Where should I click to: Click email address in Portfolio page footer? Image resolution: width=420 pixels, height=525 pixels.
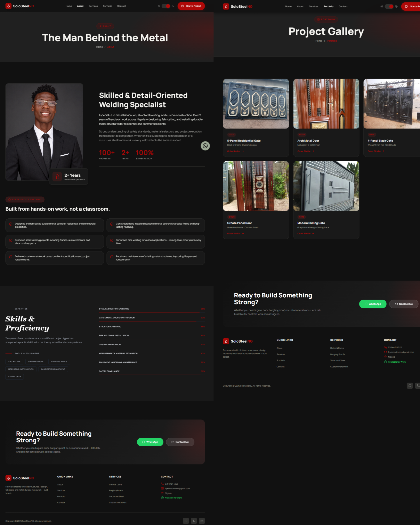click(401, 352)
